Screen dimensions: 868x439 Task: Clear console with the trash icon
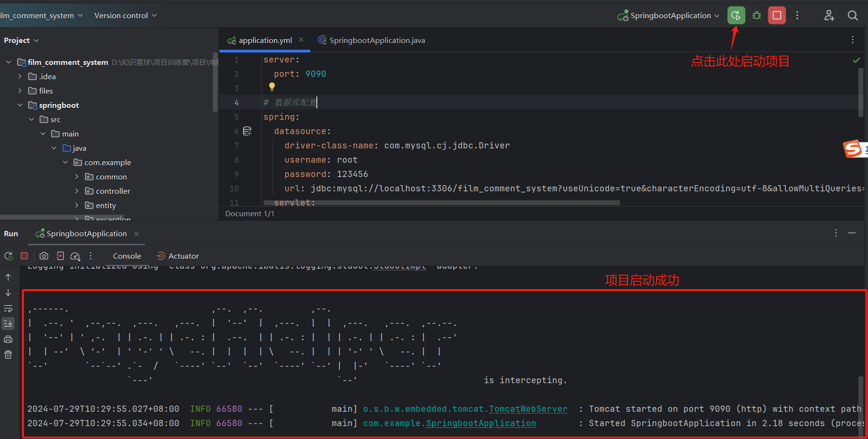pos(8,355)
